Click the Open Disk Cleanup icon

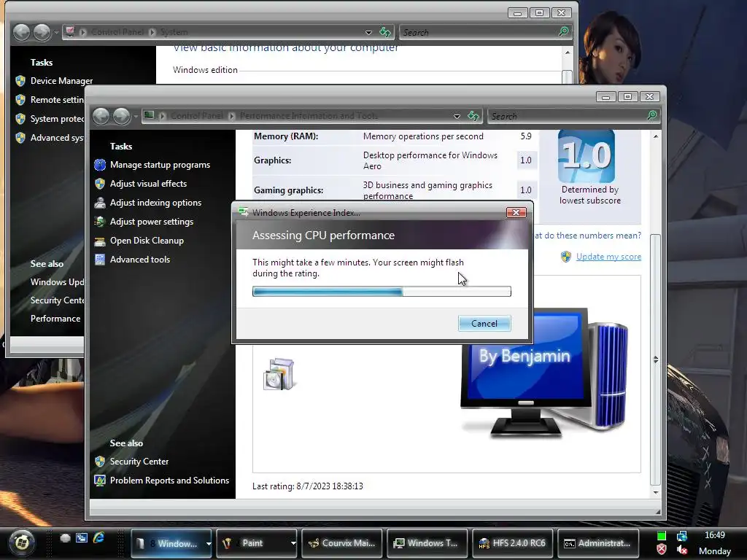click(x=100, y=241)
